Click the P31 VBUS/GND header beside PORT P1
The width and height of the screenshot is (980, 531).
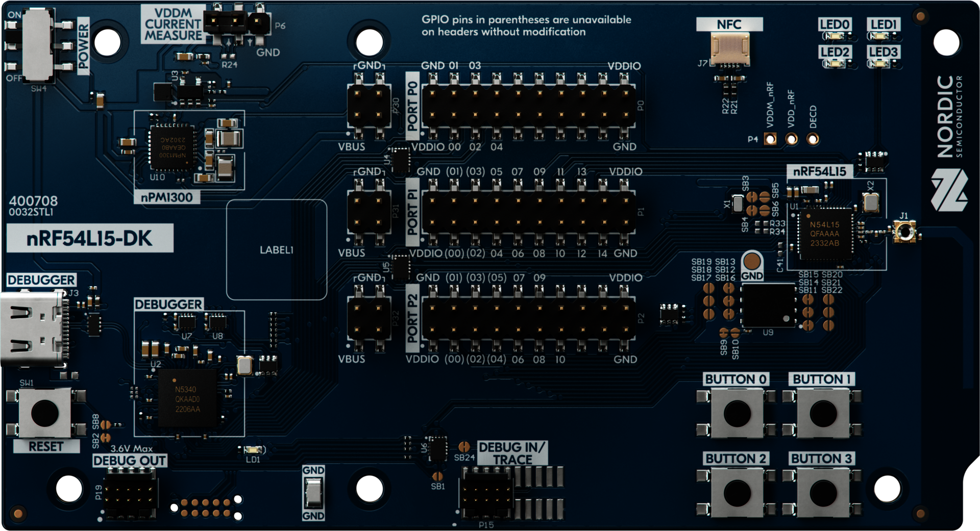[369, 211]
